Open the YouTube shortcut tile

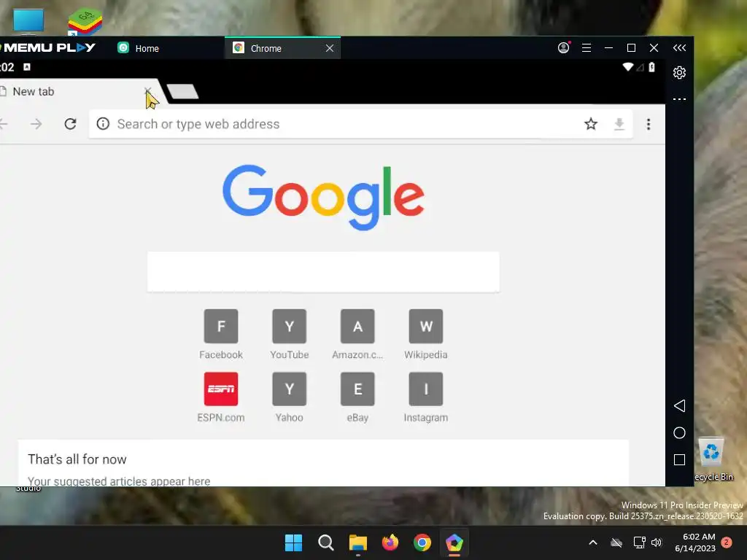pyautogui.click(x=289, y=334)
